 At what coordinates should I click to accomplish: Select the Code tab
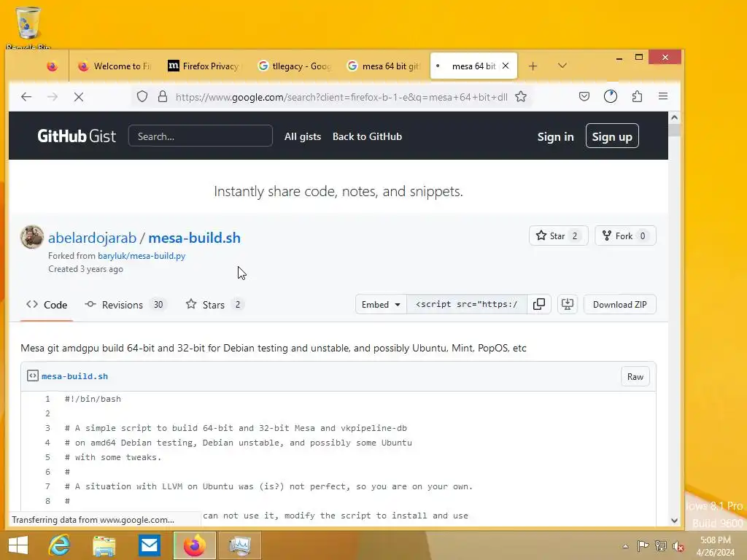pyautogui.click(x=47, y=305)
